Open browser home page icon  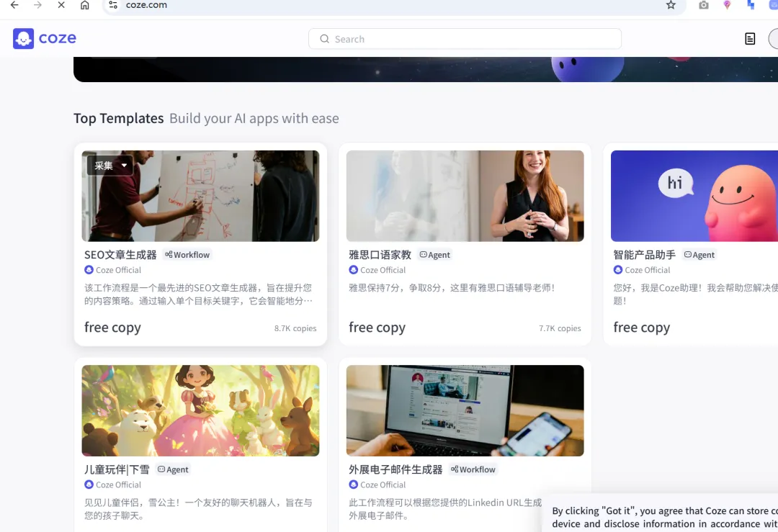85,5
